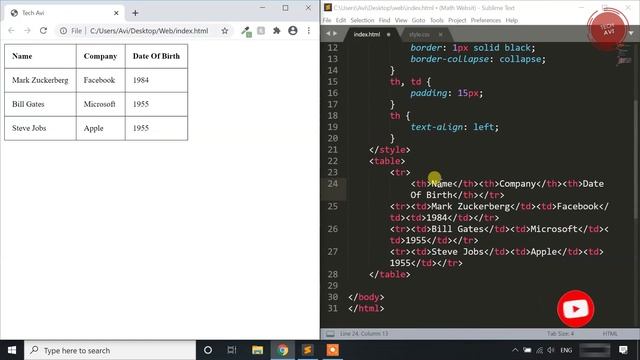Open the Project menu in Sublime Text
The image size is (640, 360).
457,20
